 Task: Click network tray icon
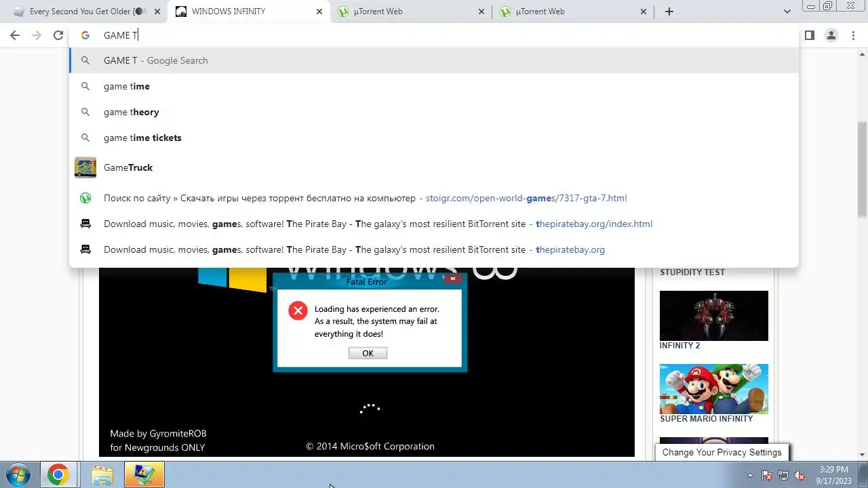[783, 475]
